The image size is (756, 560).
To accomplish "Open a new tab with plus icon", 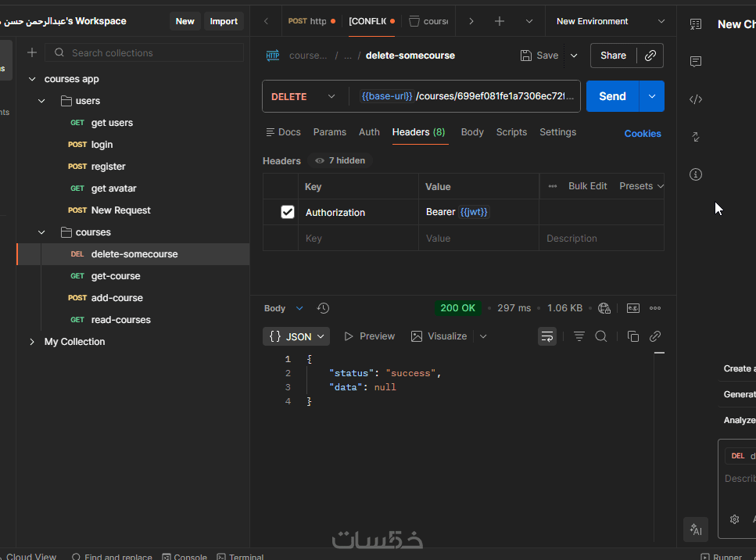I will [500, 21].
